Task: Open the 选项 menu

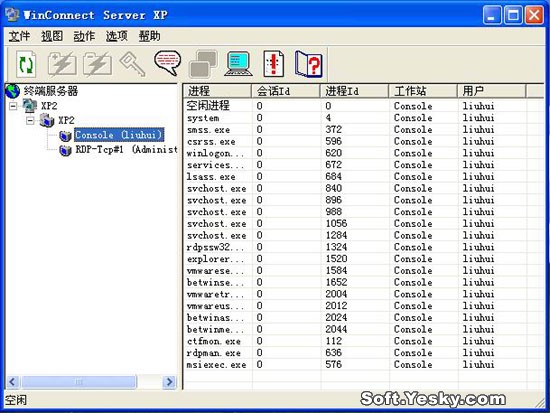Action: click(117, 36)
